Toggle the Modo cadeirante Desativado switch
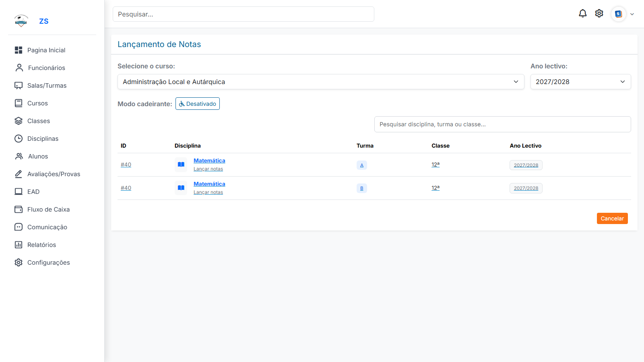This screenshot has height=362, width=644. tap(197, 103)
